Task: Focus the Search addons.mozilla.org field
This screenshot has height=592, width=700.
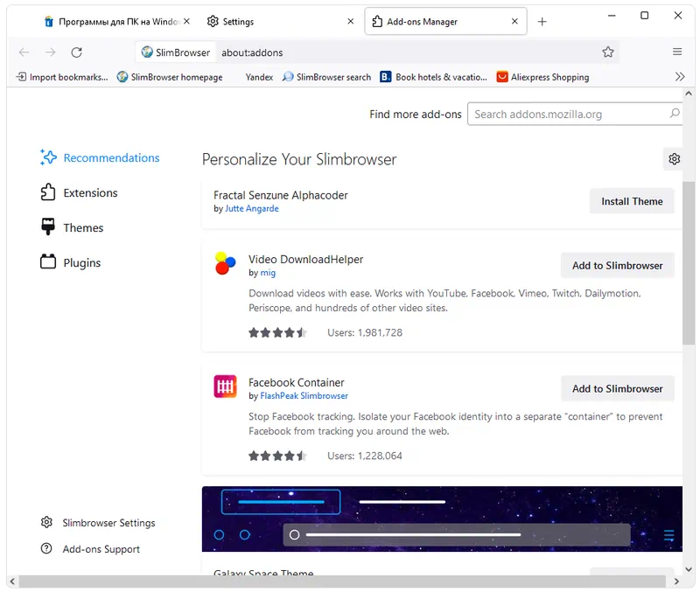Action: pos(575,115)
